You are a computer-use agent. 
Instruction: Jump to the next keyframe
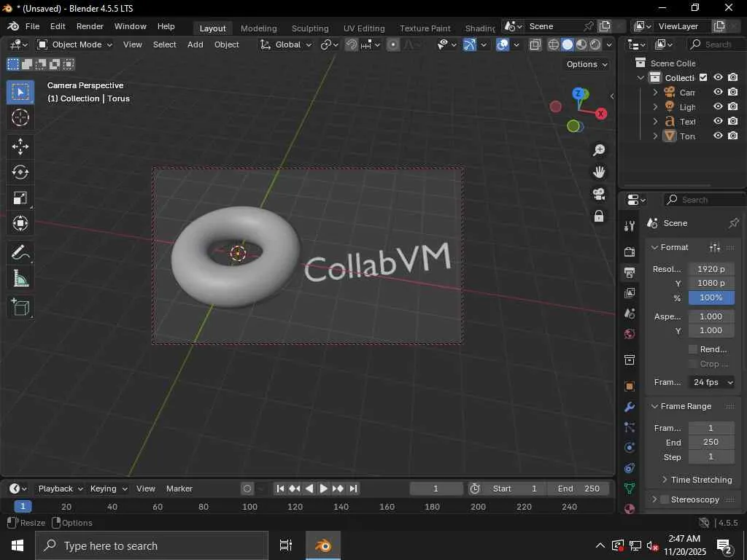tap(338, 489)
